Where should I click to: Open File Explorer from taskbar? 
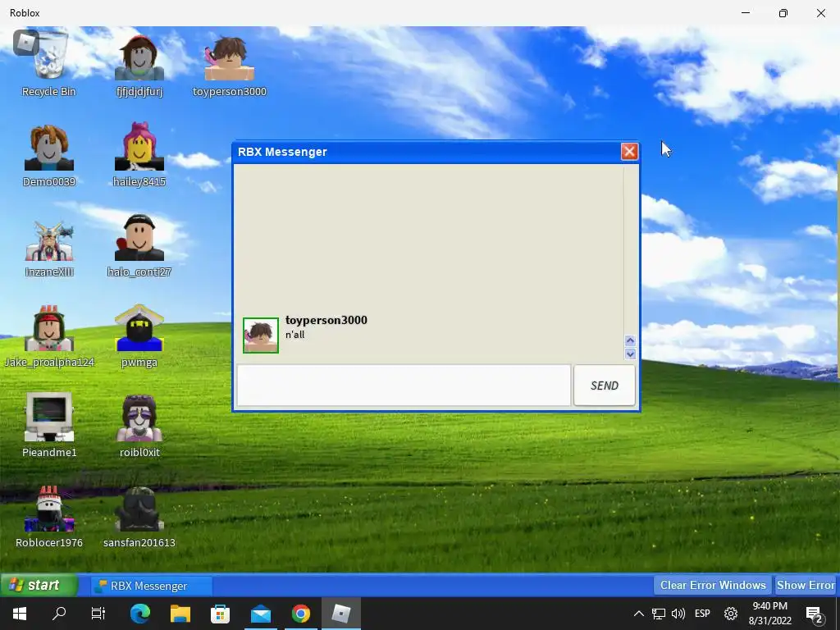[180, 614]
